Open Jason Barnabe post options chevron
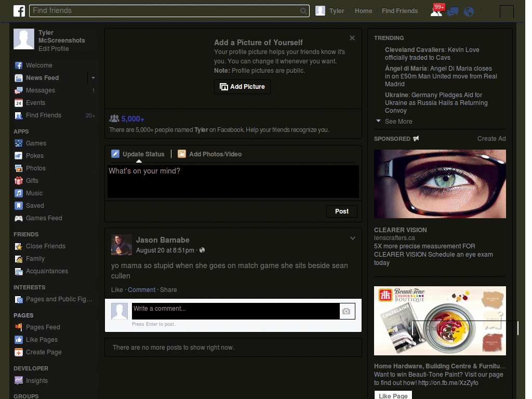The width and height of the screenshot is (532, 399). (x=353, y=238)
